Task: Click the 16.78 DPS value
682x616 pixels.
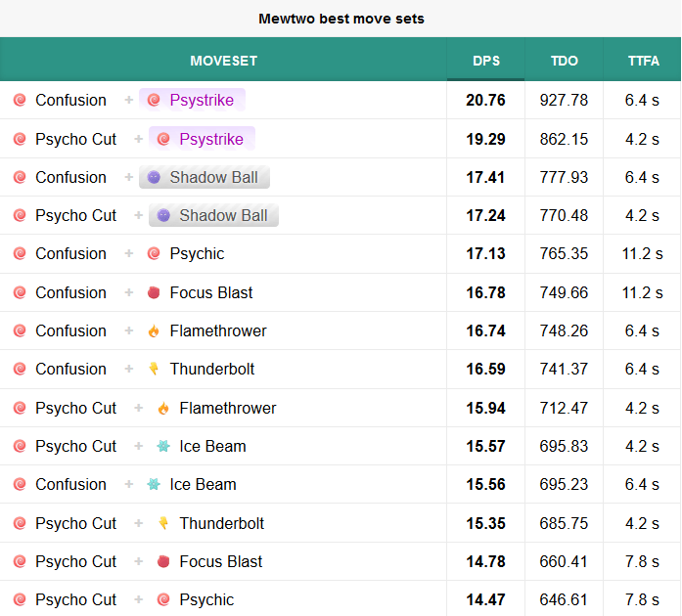Action: click(x=485, y=293)
